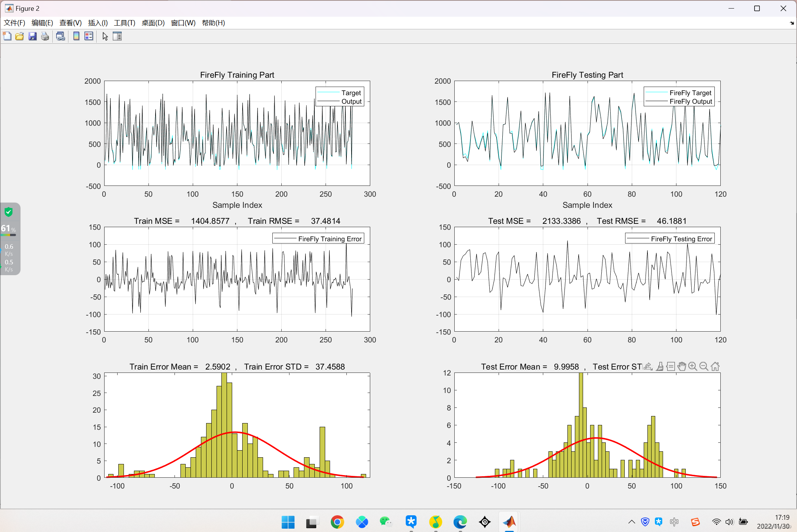Click the Brush data axes icon

pos(659,367)
